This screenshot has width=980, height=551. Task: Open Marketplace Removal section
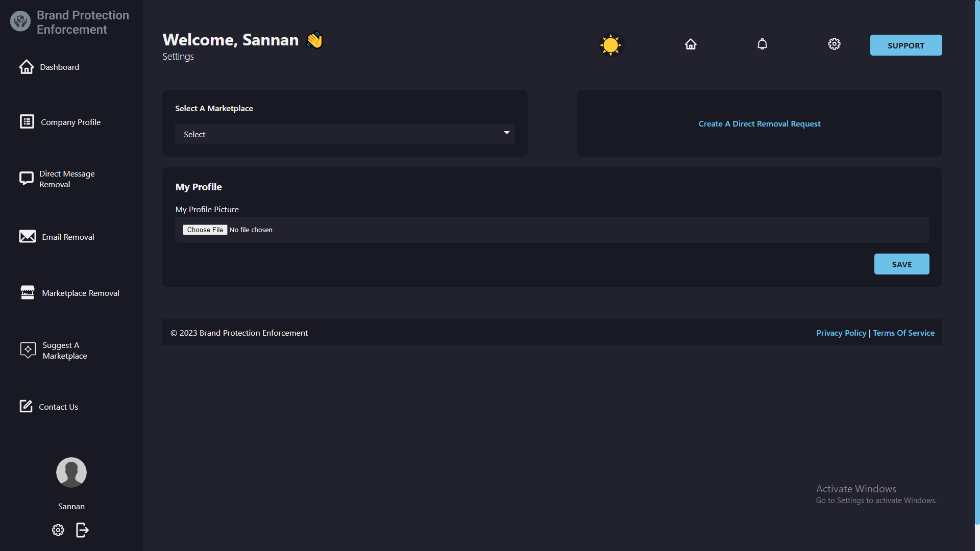(80, 293)
